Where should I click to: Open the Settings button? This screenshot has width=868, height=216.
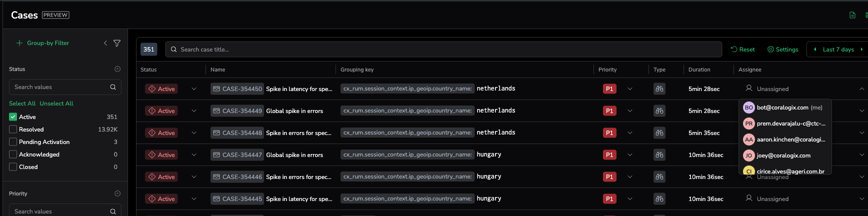(783, 49)
